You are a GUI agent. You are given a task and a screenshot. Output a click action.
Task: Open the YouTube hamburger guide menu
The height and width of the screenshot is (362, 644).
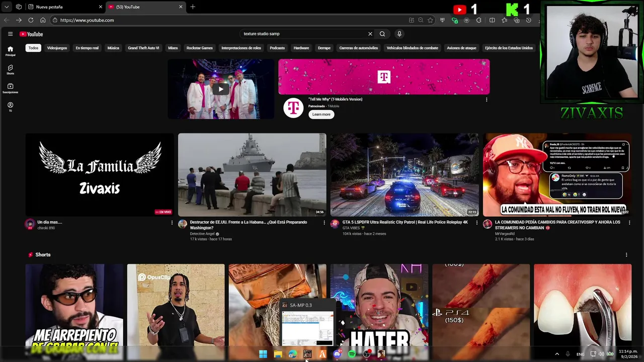(x=10, y=34)
